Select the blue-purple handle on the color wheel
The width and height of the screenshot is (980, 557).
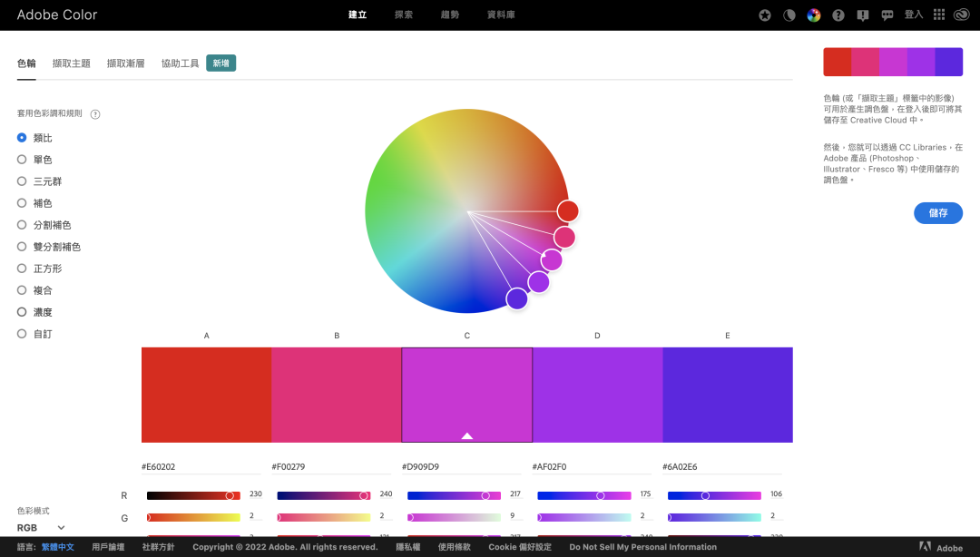coord(517,298)
